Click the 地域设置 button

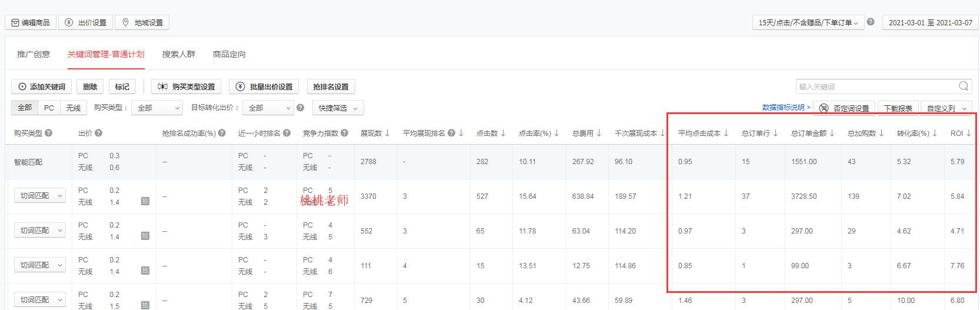(142, 22)
